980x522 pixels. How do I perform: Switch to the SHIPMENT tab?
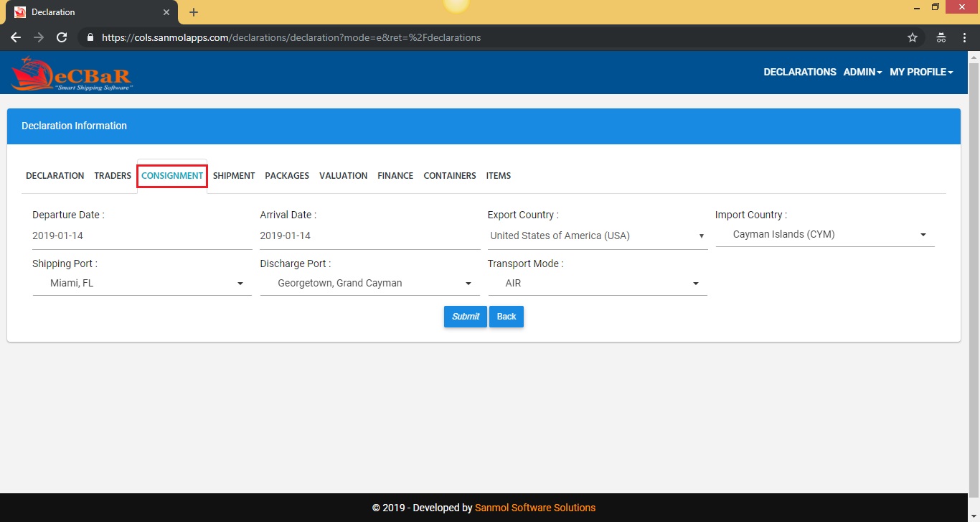(x=234, y=176)
